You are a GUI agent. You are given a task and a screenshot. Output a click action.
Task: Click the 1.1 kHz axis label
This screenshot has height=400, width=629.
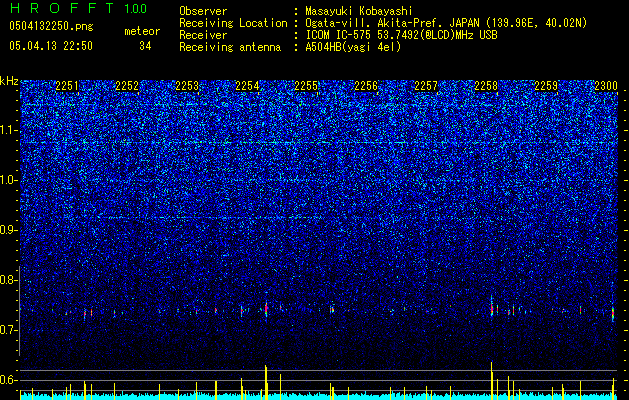coord(9,131)
